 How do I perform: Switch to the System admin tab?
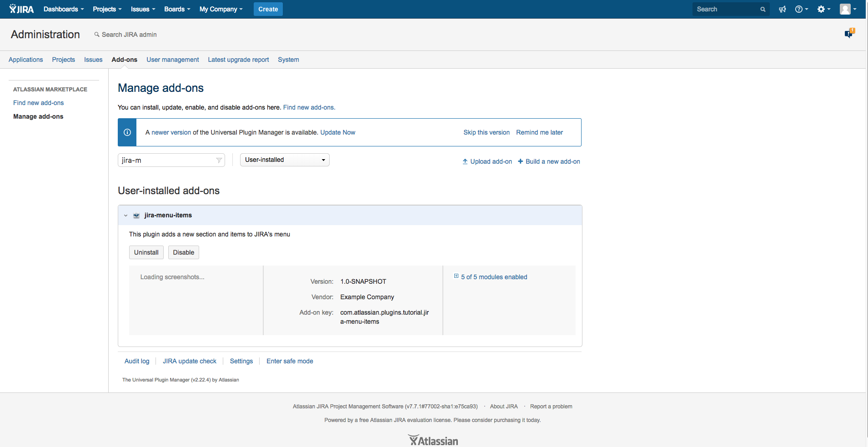click(289, 60)
